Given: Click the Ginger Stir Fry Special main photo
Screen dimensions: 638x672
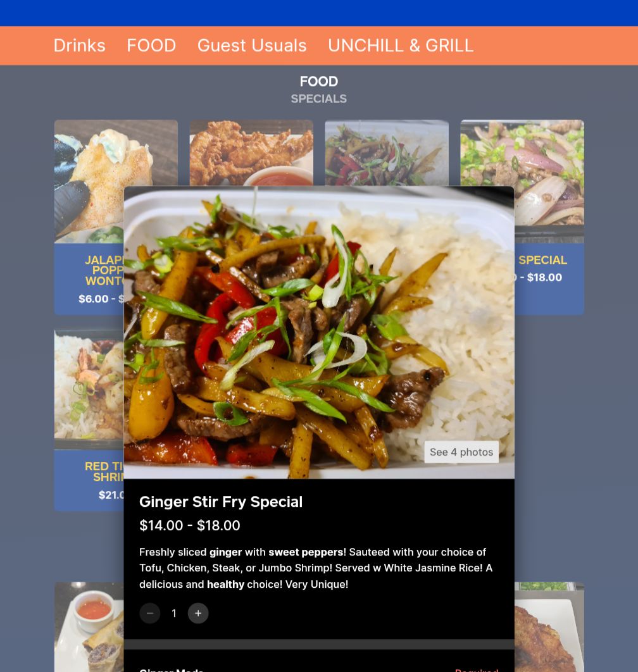Looking at the screenshot, I should tap(319, 333).
